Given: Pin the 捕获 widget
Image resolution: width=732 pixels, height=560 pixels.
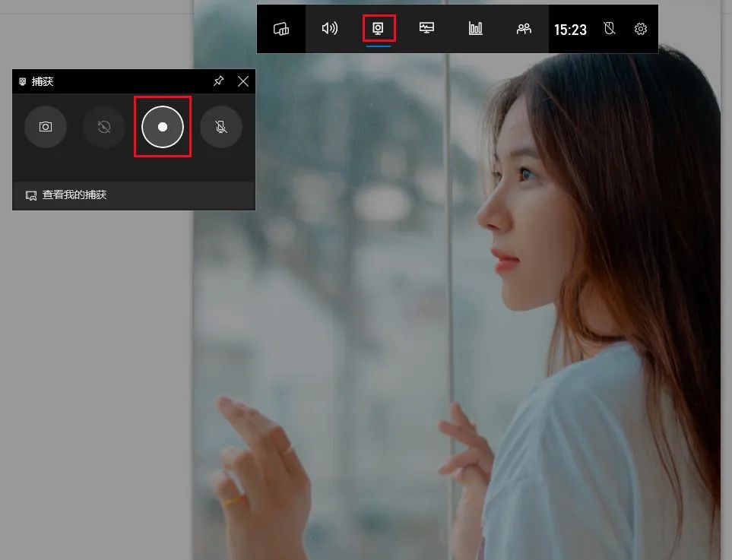Looking at the screenshot, I should click(218, 81).
